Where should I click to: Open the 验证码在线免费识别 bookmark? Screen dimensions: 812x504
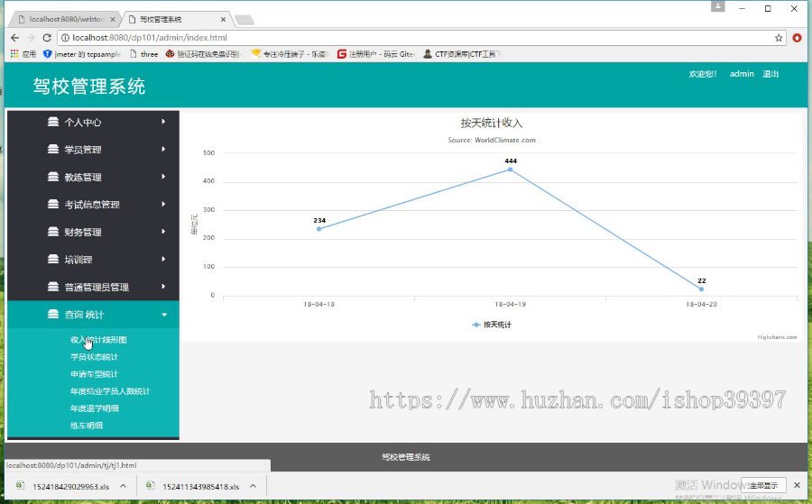(x=204, y=54)
